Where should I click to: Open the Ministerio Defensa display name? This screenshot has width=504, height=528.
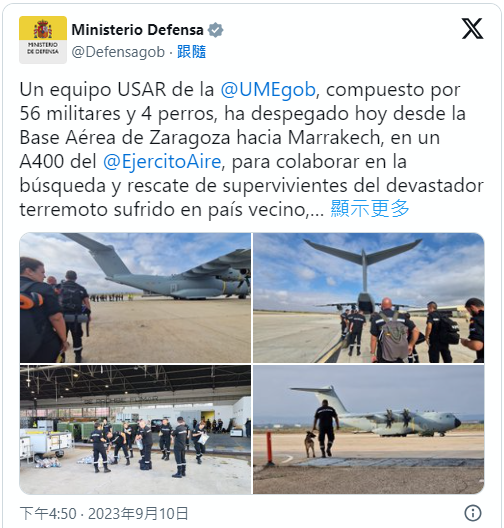[137, 30]
